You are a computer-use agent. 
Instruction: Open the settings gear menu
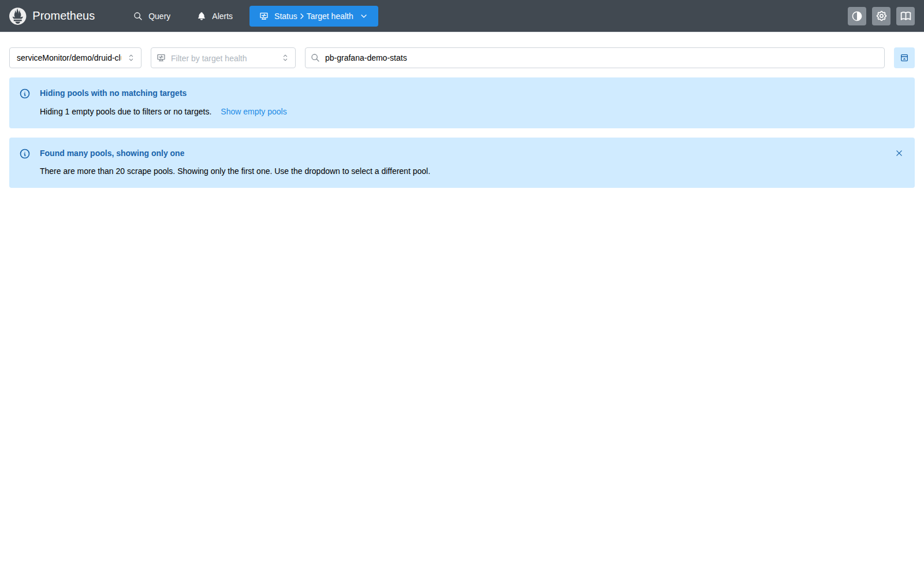click(x=881, y=16)
